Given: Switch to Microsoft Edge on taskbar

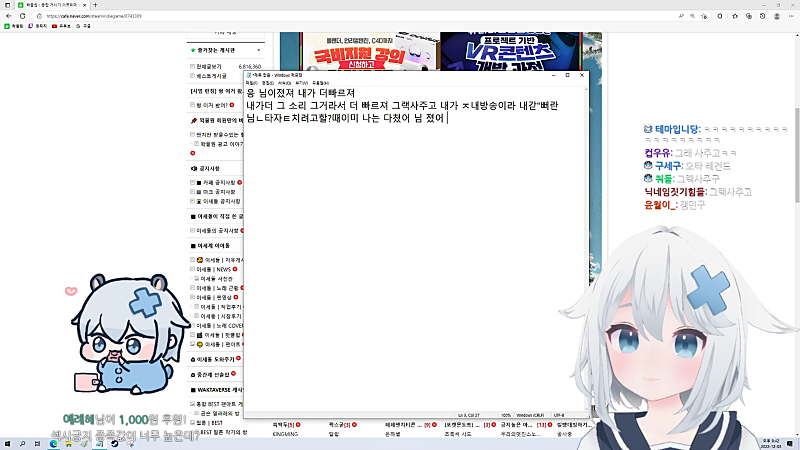Looking at the screenshot, I should pos(54,444).
